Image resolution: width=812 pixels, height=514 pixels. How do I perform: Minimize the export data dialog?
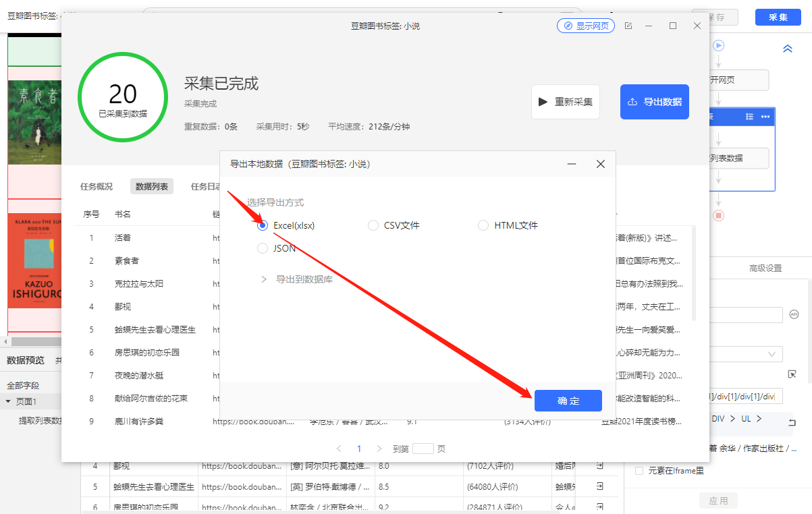(x=572, y=164)
